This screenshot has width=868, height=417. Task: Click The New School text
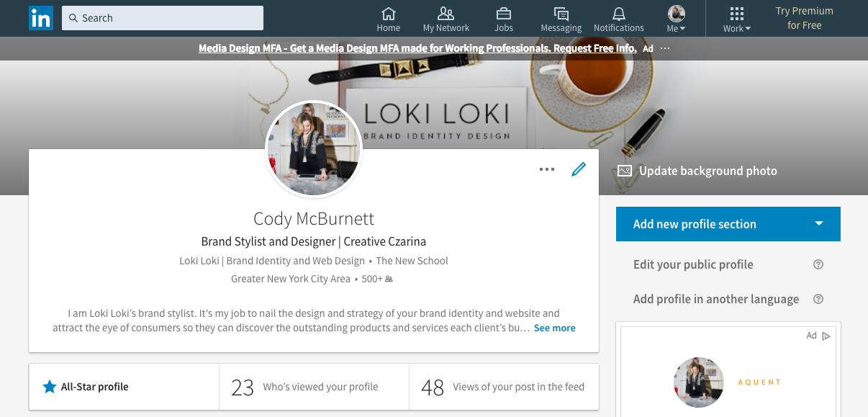412,261
